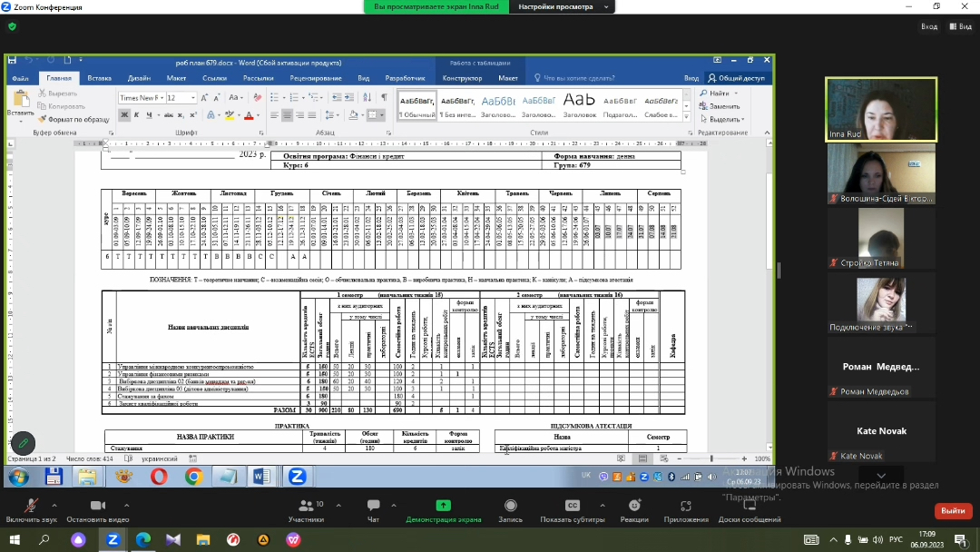
Task: Click green Демонстрация экрана share button
Action: coord(443,509)
